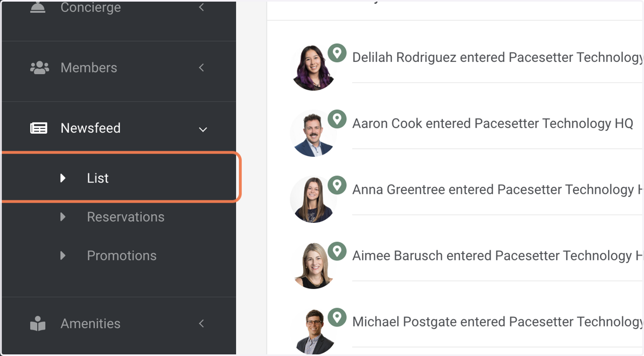Select the Michael Postgate entered feed entry
644x356 pixels.
click(x=497, y=322)
